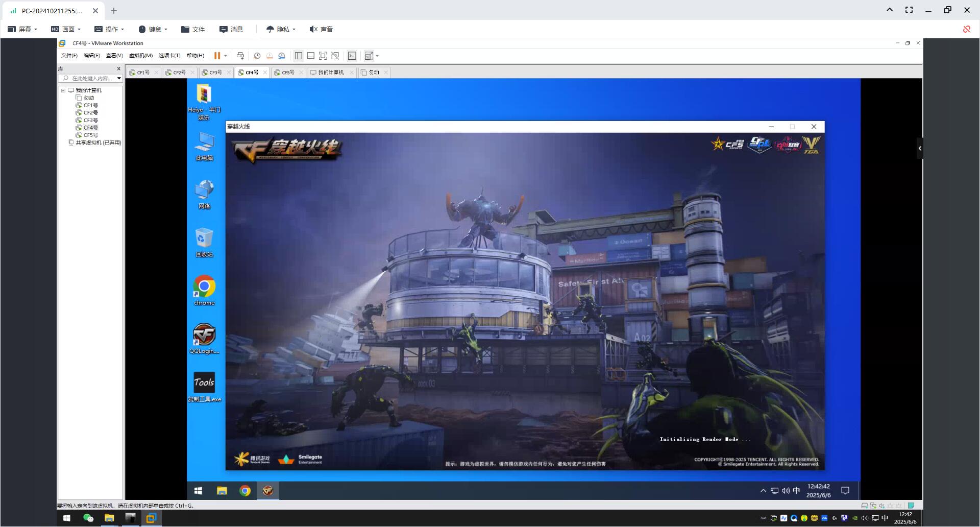980x527 pixels.
Task: Expand the 屏幕 dropdown menu
Action: click(22, 29)
